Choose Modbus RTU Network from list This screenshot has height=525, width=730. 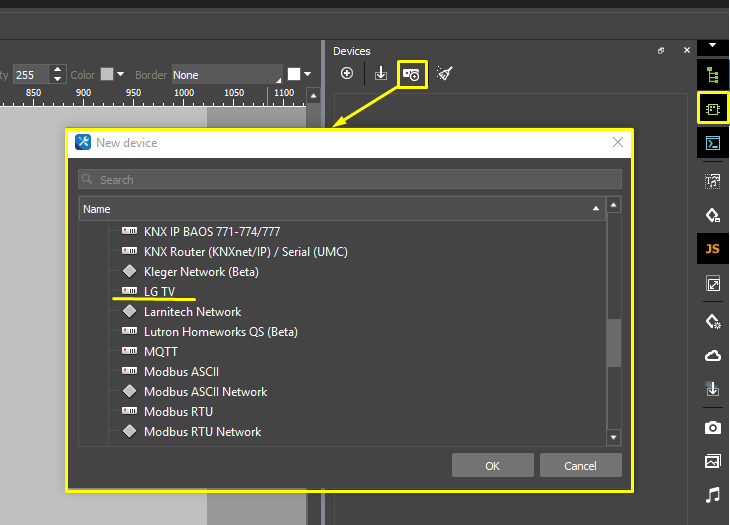pyautogui.click(x=202, y=431)
